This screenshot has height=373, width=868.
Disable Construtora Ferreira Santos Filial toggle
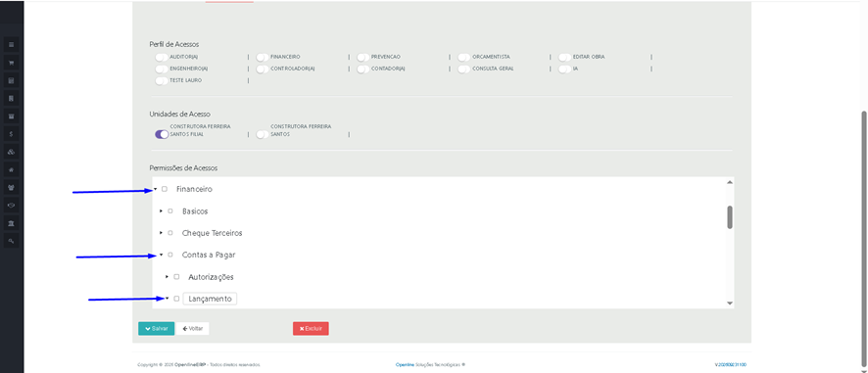pos(162,134)
